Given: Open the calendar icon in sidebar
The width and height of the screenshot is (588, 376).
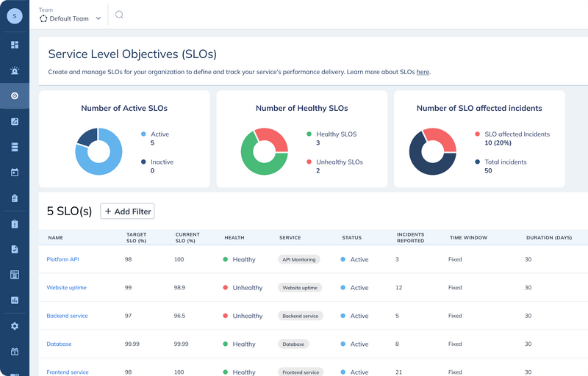Looking at the screenshot, I should click(15, 173).
